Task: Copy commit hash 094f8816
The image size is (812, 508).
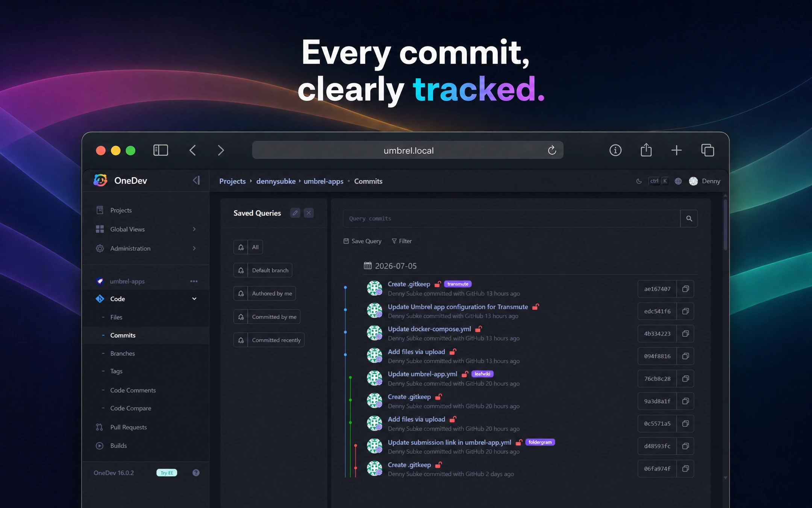Action: 685,356
